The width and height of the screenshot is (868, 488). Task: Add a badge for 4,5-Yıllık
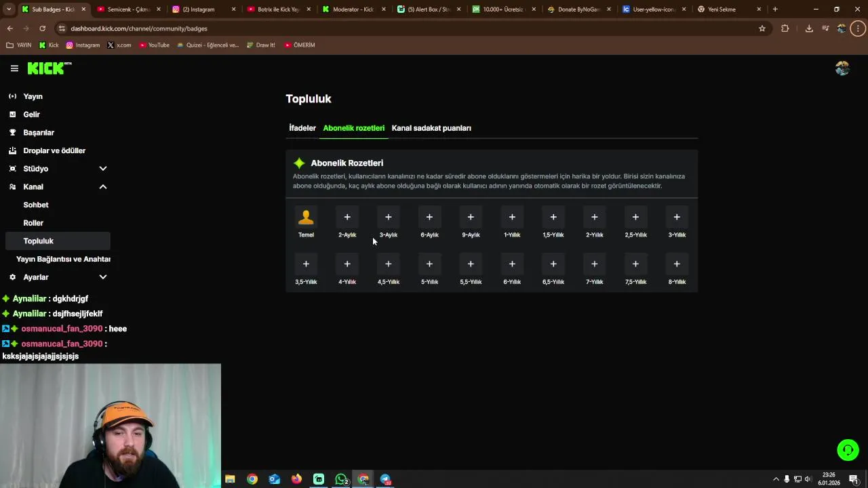389,264
